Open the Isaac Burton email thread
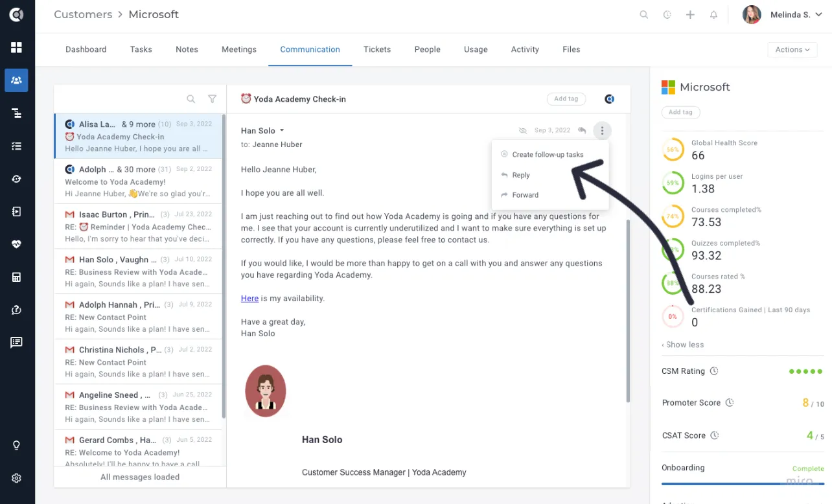The width and height of the screenshot is (832, 504). [138, 227]
